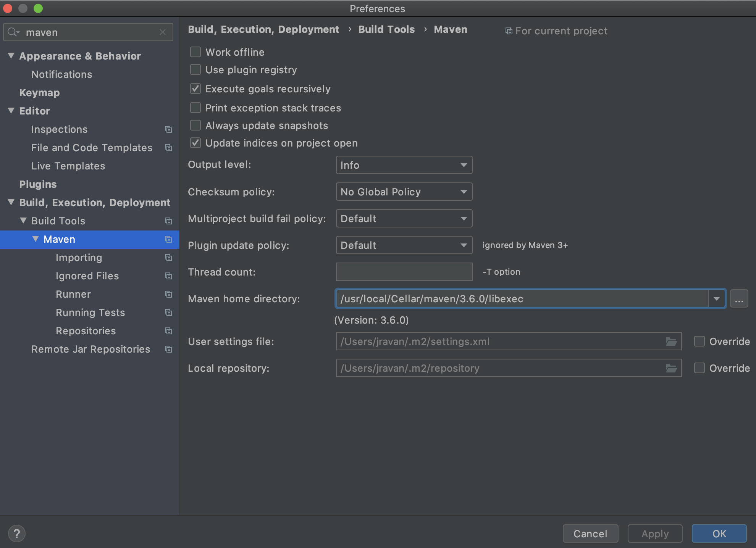756x548 pixels.
Task: Click the Thread count input field
Action: (404, 272)
